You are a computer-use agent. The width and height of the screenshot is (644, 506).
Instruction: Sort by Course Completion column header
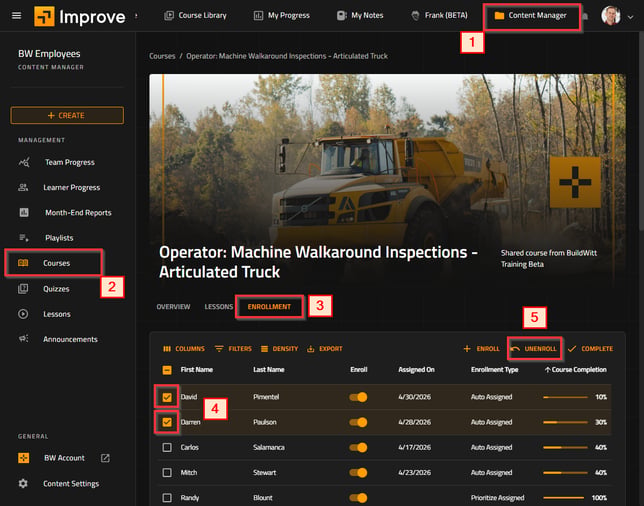[576, 370]
